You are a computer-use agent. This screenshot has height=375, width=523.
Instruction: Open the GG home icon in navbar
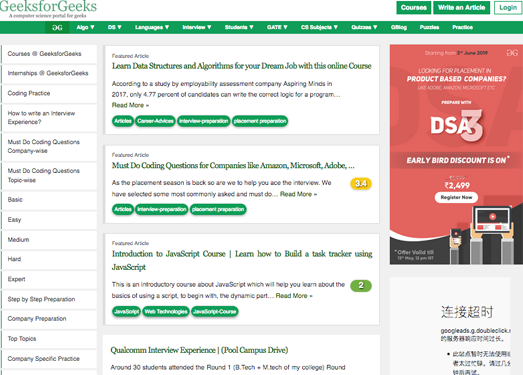57,27
